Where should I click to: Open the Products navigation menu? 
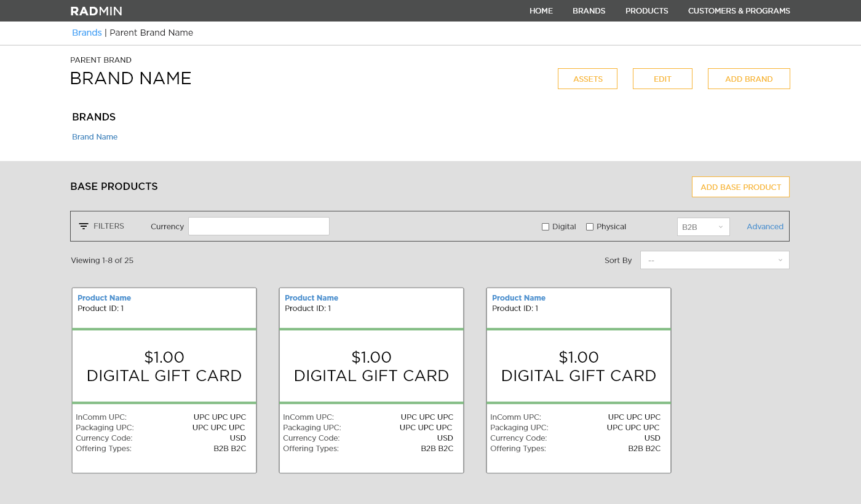click(646, 11)
